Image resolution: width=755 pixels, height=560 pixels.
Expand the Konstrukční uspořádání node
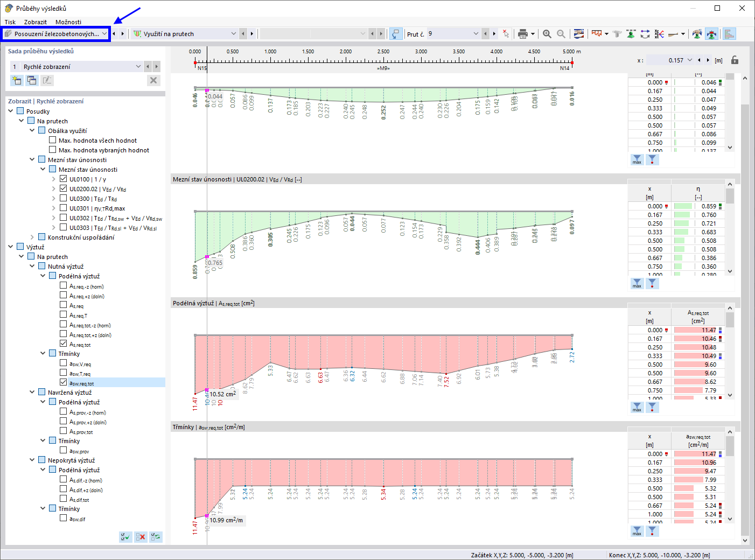(x=32, y=237)
